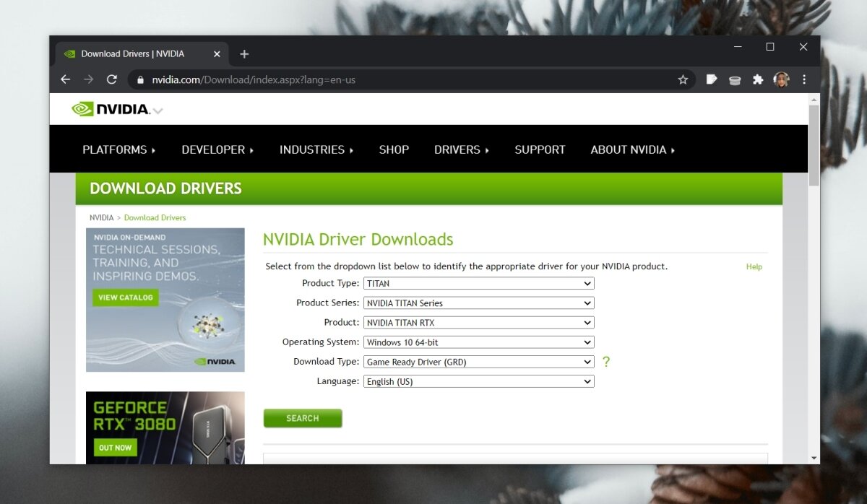This screenshot has height=504, width=867.
Task: Click the browser profile avatar icon
Action: (781, 79)
